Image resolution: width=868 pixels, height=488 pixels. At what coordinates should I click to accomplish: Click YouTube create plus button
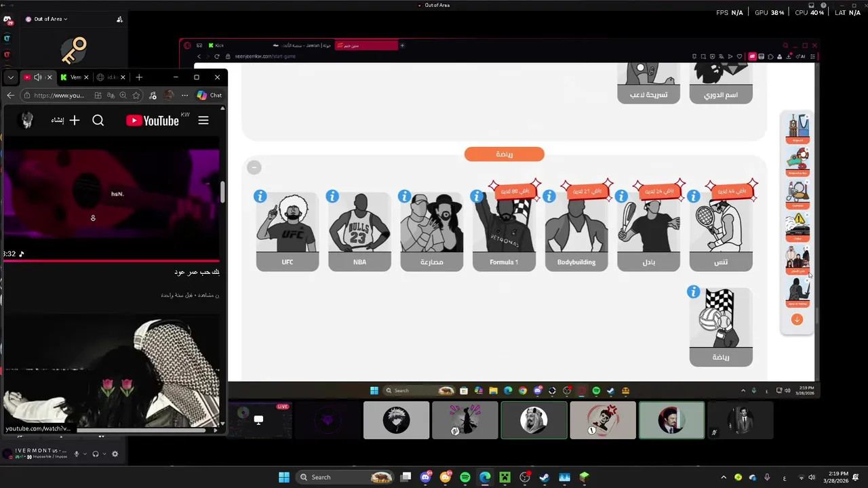click(x=75, y=121)
